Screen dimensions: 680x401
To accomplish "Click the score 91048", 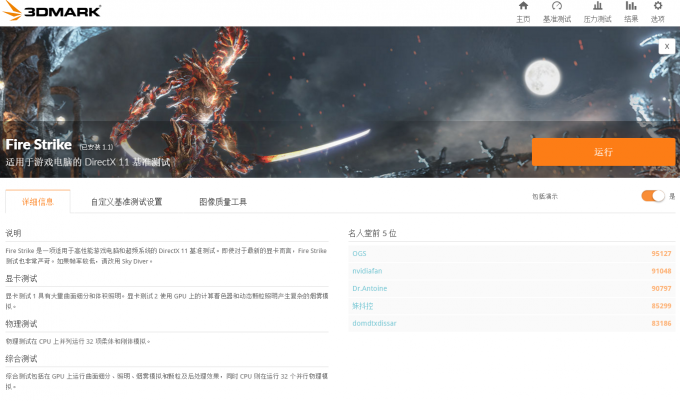I will (x=661, y=271).
